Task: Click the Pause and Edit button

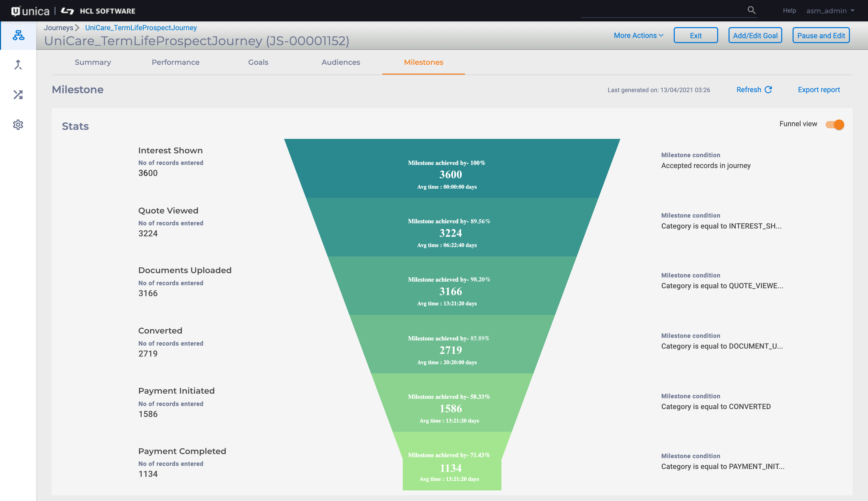Action: (x=821, y=35)
